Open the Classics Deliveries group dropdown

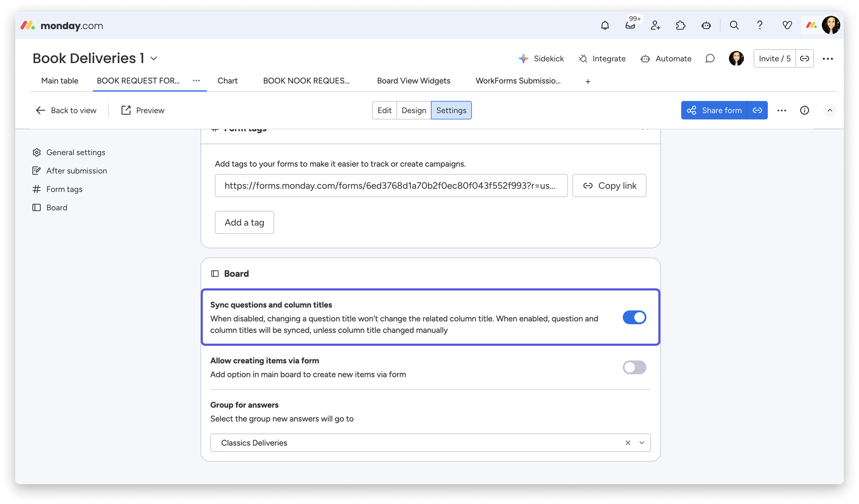click(642, 443)
